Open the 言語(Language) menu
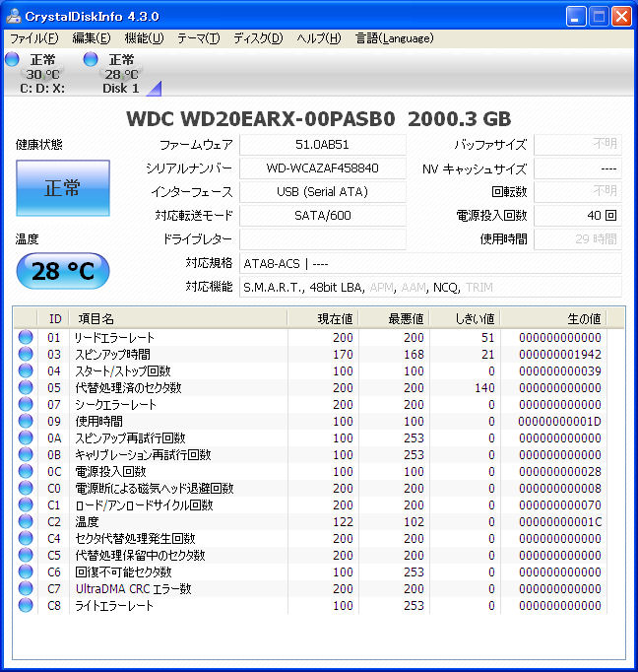Image resolution: width=638 pixels, height=672 pixels. click(x=395, y=38)
